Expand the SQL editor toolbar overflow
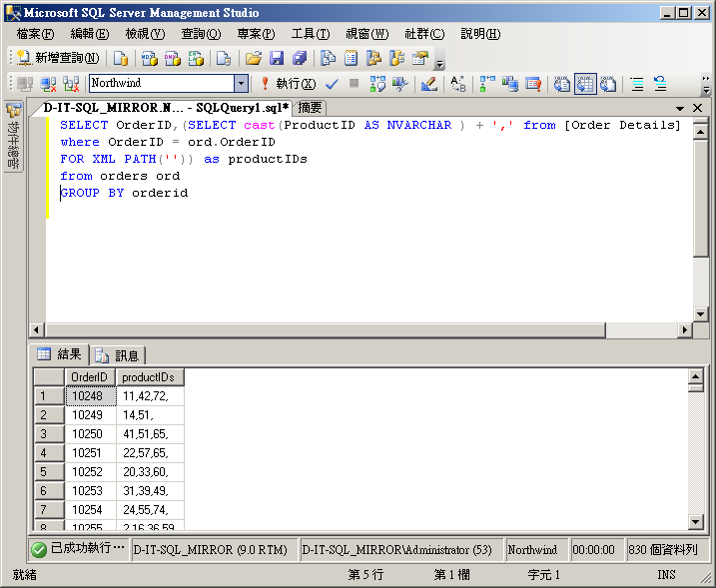 pos(706,84)
